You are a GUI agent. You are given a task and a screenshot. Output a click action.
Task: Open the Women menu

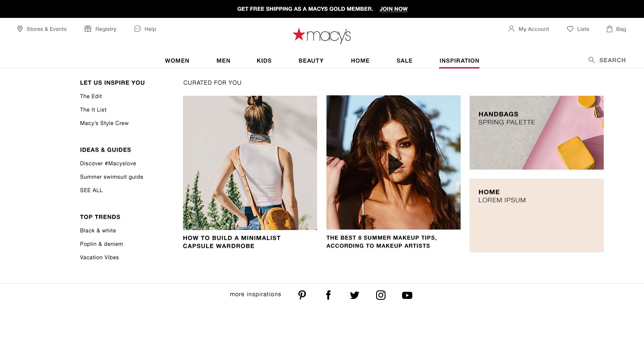177,60
